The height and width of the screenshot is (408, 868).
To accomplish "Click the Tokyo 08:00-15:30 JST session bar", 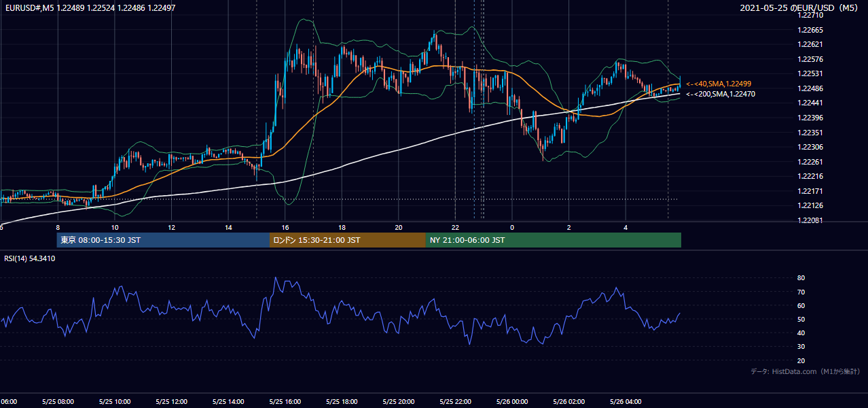I will pos(164,240).
